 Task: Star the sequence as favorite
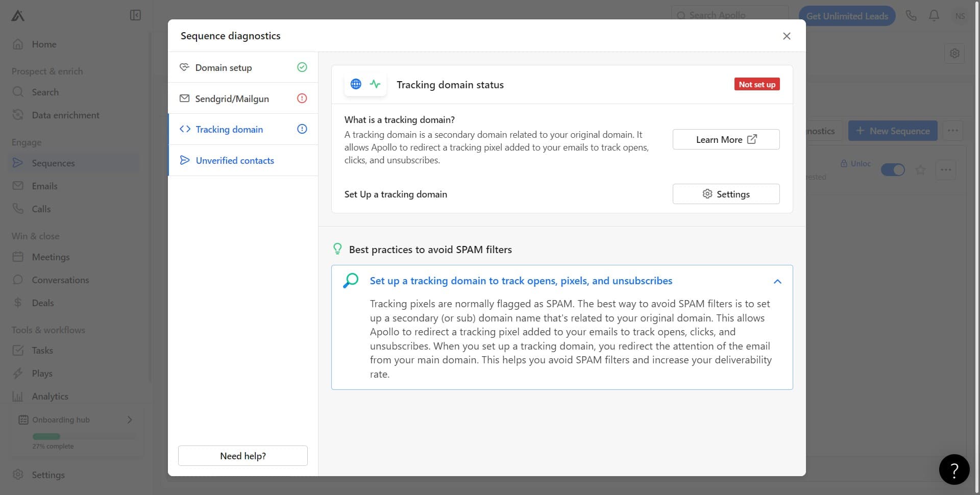(x=920, y=170)
